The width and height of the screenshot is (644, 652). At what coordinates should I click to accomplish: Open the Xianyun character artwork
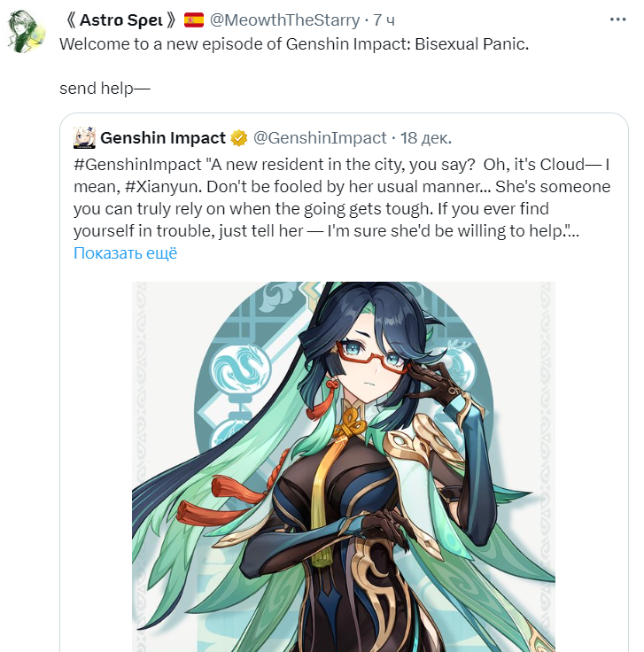coord(344,467)
